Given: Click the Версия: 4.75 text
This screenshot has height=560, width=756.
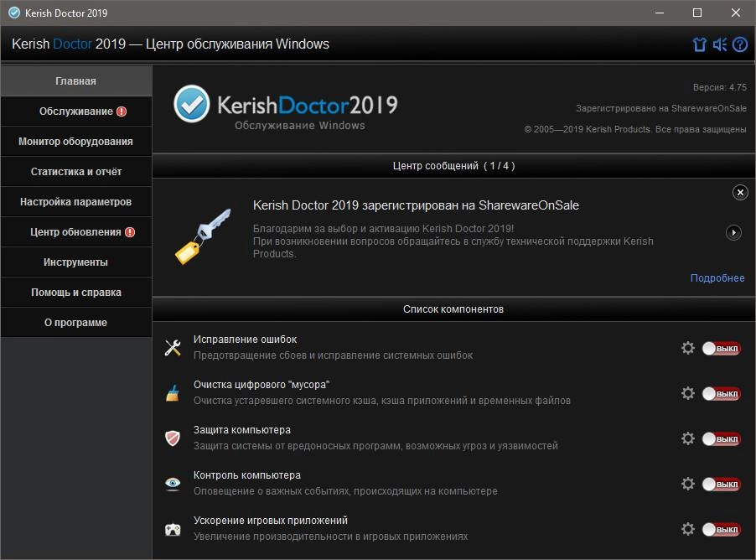Looking at the screenshot, I should (x=719, y=87).
